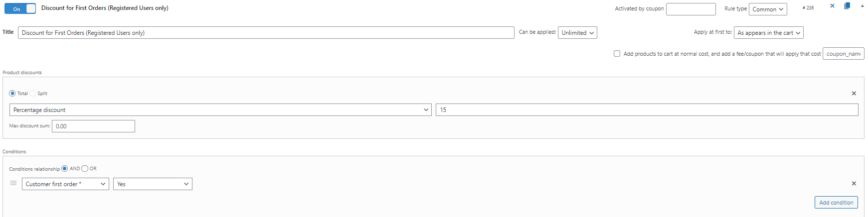Expand the Percentage discount type dropdown
868x217 pixels.
click(x=220, y=110)
